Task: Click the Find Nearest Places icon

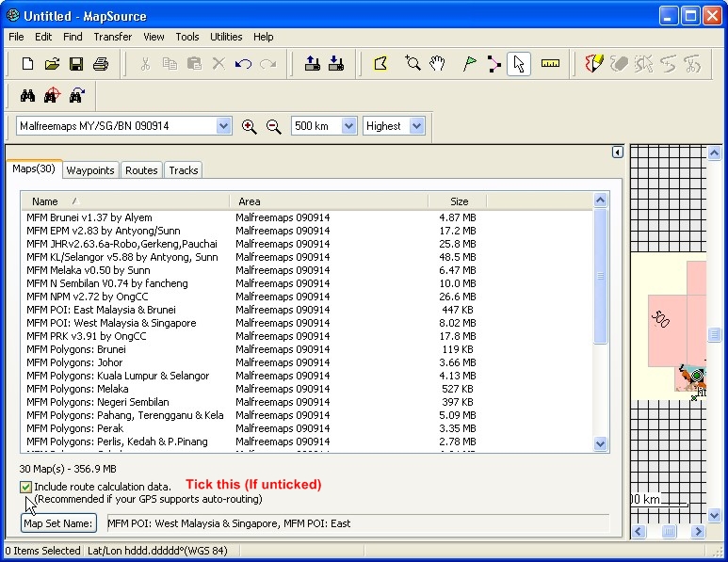Action: [x=52, y=96]
